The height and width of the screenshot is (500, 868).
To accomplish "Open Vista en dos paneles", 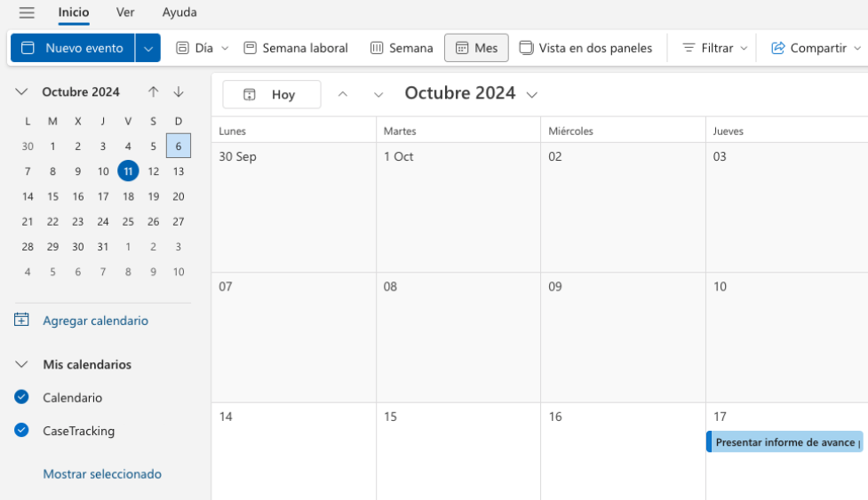I will point(585,48).
